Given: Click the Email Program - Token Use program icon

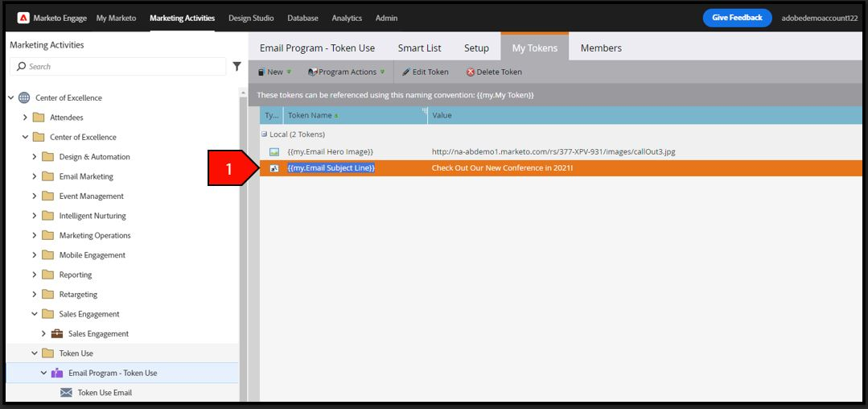Looking at the screenshot, I should tap(57, 374).
